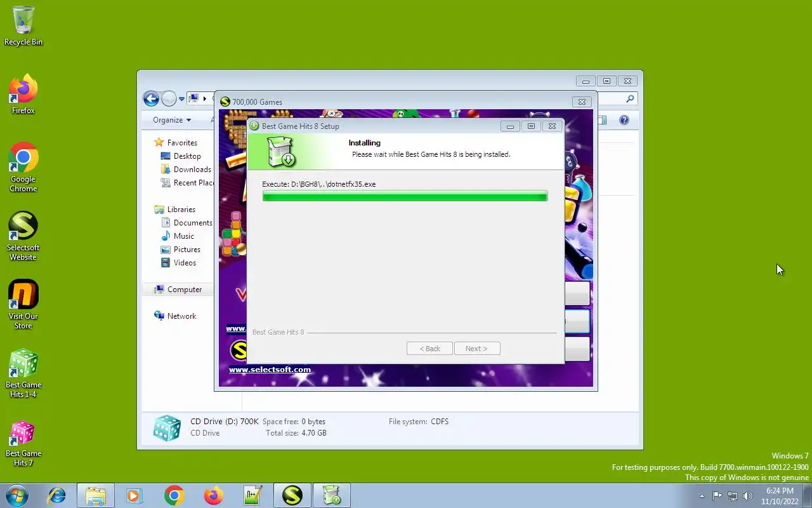Image resolution: width=812 pixels, height=508 pixels.
Task: Select Network in the navigation pane
Action: tap(176, 316)
